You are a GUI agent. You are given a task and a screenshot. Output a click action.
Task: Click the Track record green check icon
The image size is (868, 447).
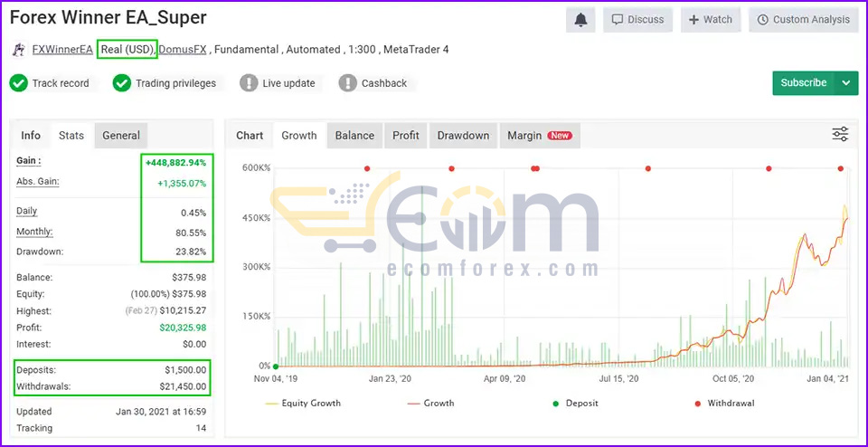point(19,83)
